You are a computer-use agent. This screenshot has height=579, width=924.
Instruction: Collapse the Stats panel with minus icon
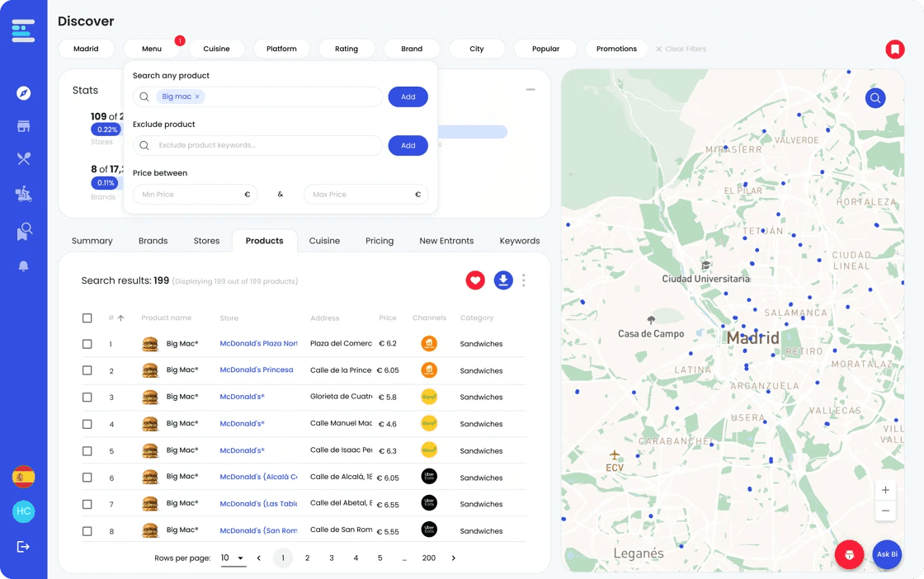point(530,90)
